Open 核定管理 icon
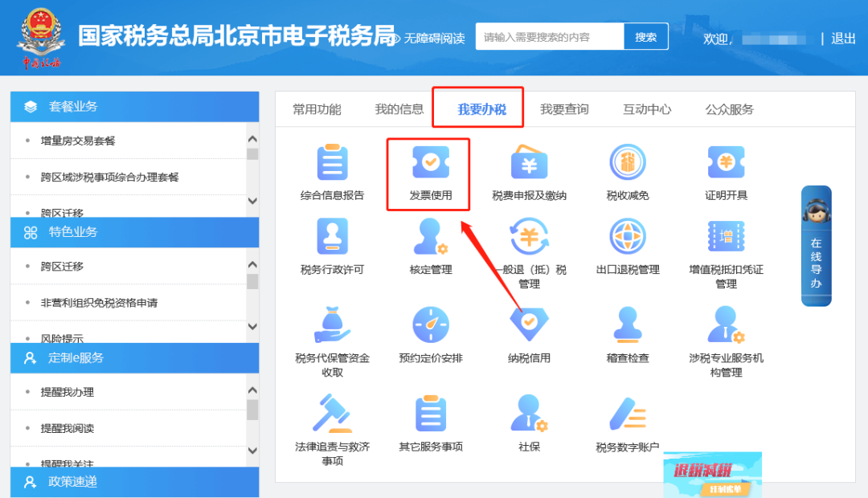The image size is (868, 498). click(431, 236)
